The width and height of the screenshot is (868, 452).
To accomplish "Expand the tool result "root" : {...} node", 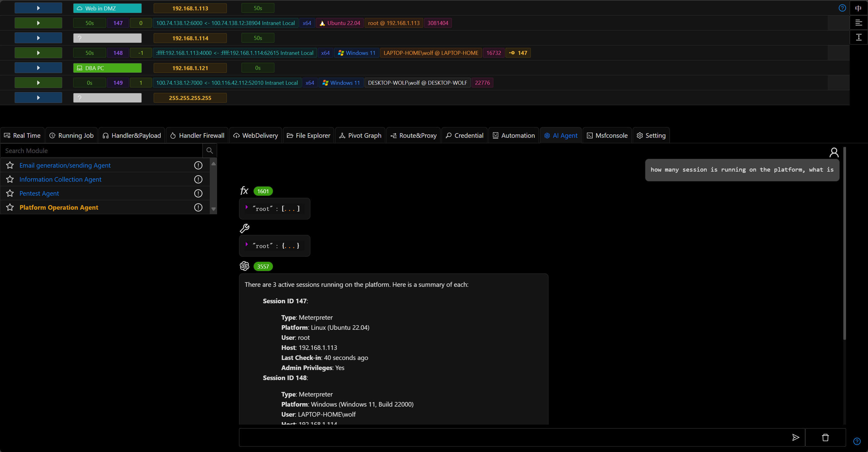I will click(x=247, y=244).
